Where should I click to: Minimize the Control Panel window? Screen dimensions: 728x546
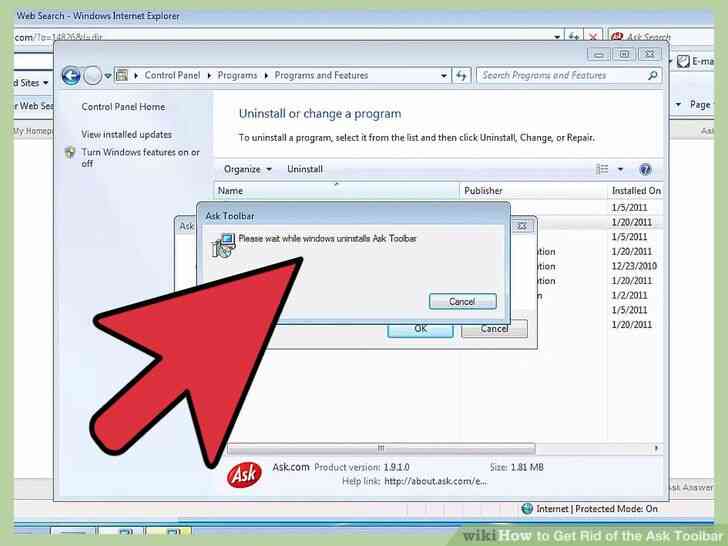598,54
